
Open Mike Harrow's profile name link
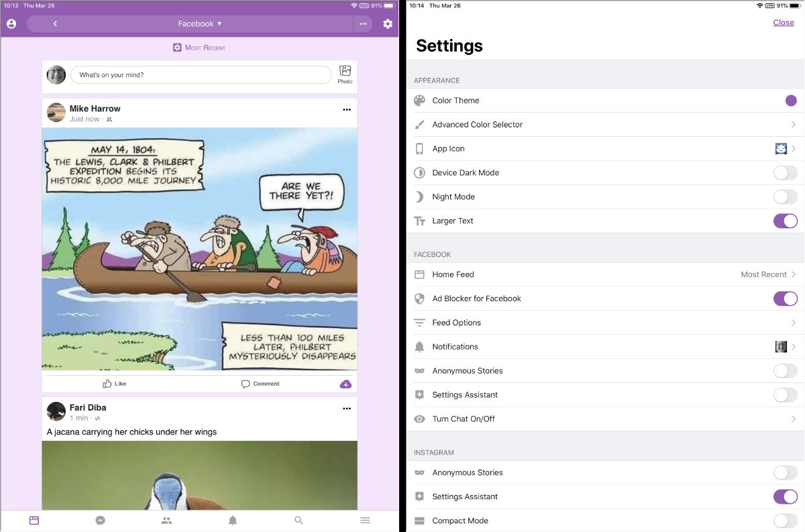click(95, 109)
